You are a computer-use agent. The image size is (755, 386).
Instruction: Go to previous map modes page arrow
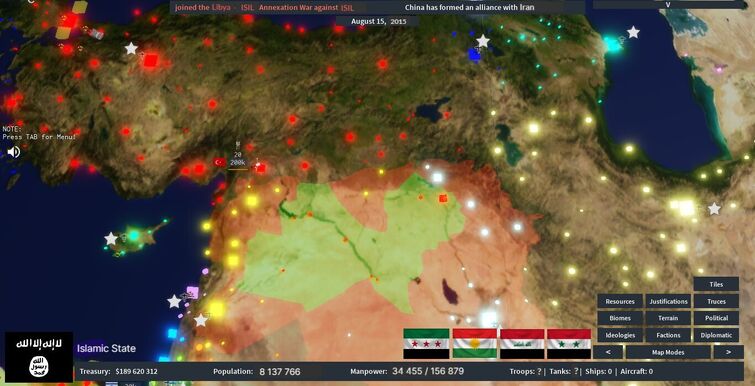608,352
